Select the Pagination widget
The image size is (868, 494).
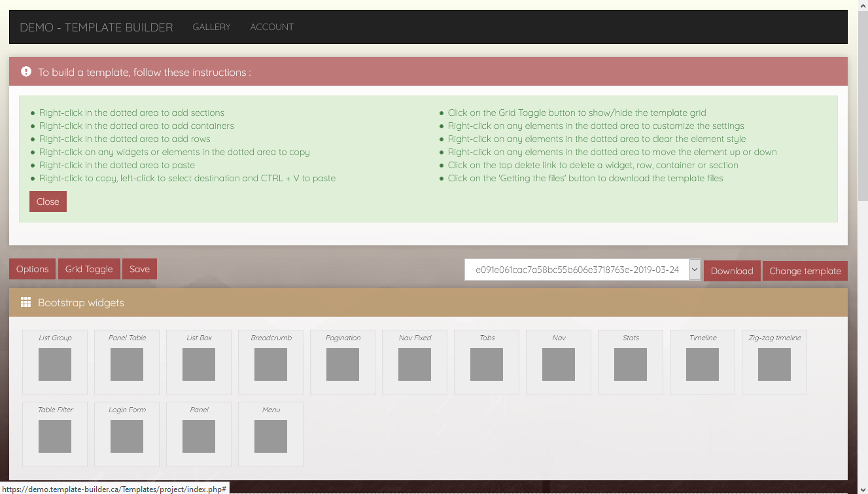click(343, 362)
